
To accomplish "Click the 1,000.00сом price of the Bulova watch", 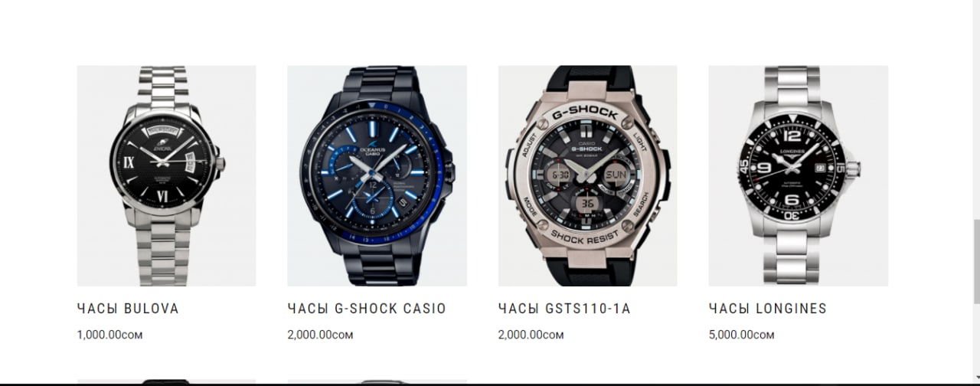I will coord(109,335).
